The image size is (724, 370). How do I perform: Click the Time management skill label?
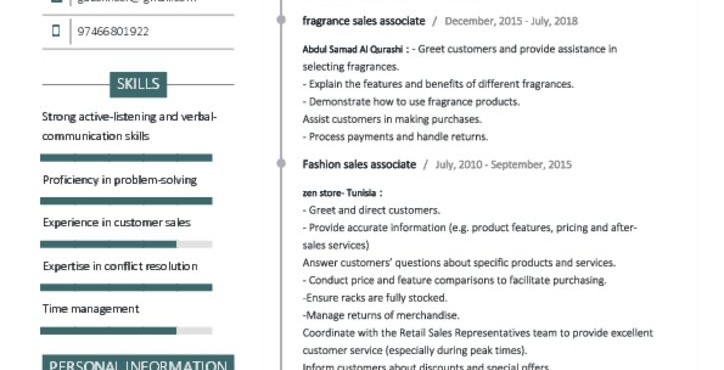tap(91, 309)
